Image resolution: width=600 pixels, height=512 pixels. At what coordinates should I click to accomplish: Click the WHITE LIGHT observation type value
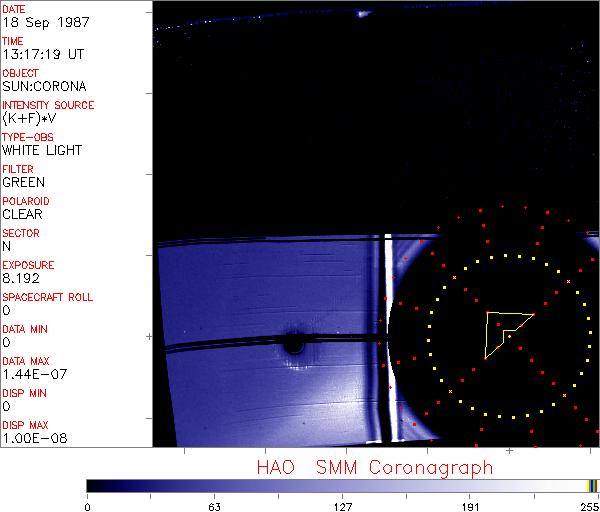coord(42,150)
